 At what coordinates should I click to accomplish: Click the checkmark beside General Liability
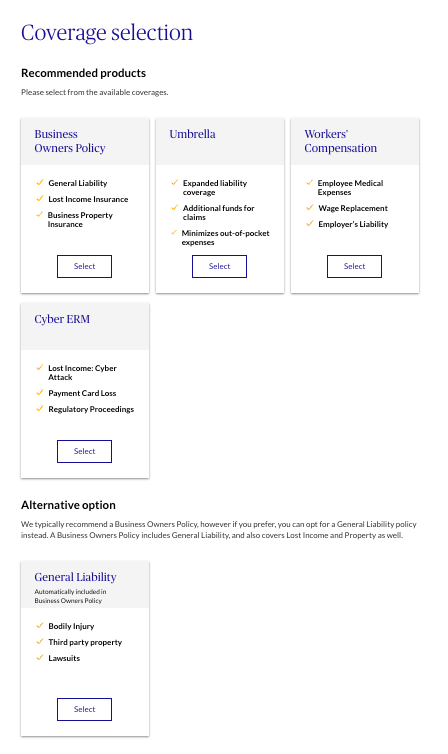point(40,183)
